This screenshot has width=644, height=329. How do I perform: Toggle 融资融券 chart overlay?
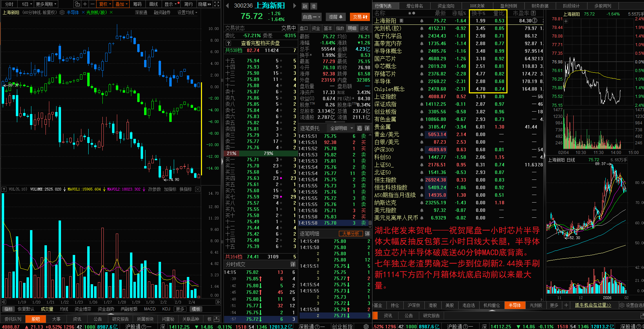point(162,12)
